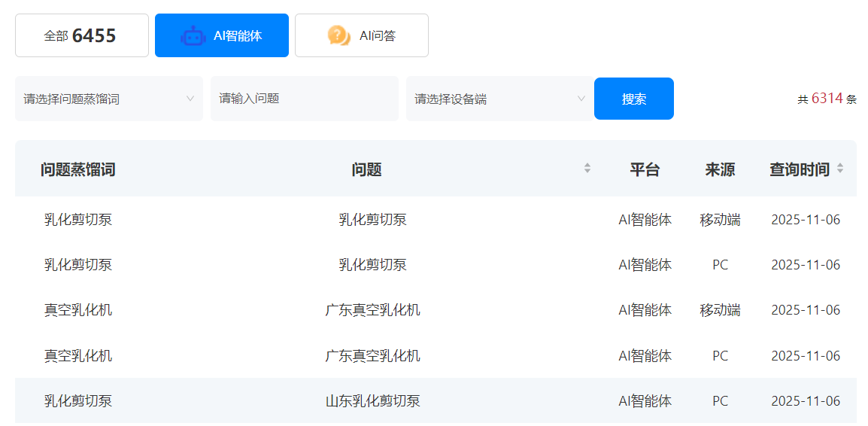The height and width of the screenshot is (426, 868).
Task: Click first row's 乳化剪切泵 question text
Action: 372,220
